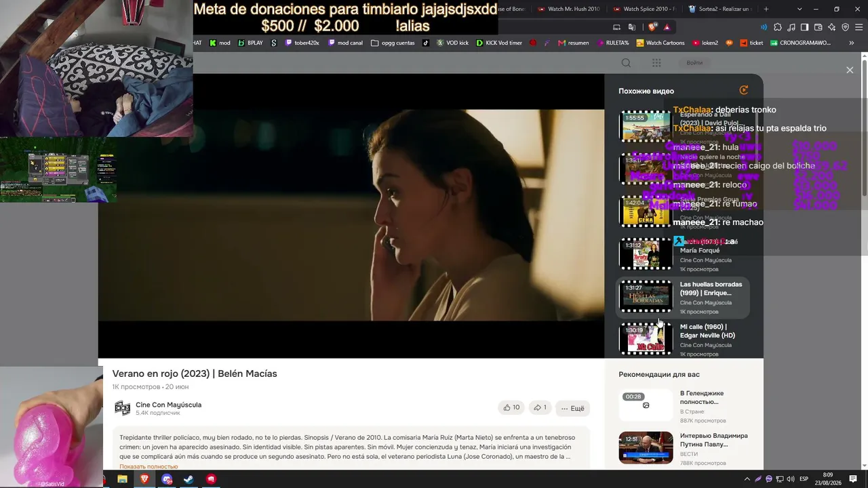Open the Leo AI sparkle icon

tap(831, 27)
